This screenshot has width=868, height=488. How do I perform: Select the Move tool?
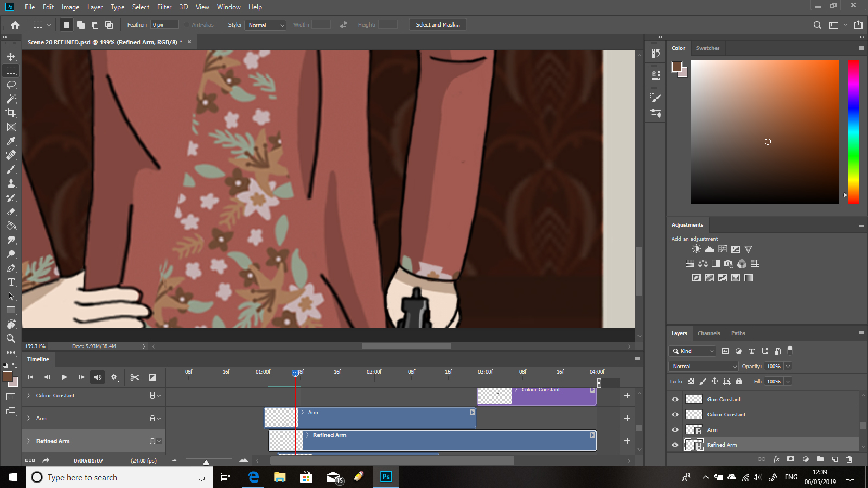11,56
